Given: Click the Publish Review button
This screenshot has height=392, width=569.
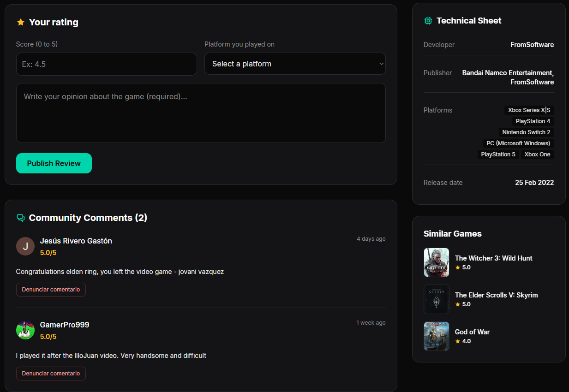Looking at the screenshot, I should [x=54, y=163].
